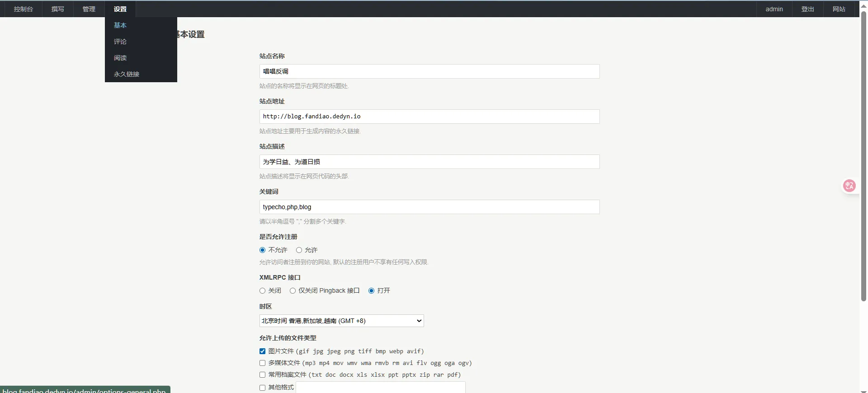
Task: Click the pink translate floating icon
Action: (x=849, y=186)
